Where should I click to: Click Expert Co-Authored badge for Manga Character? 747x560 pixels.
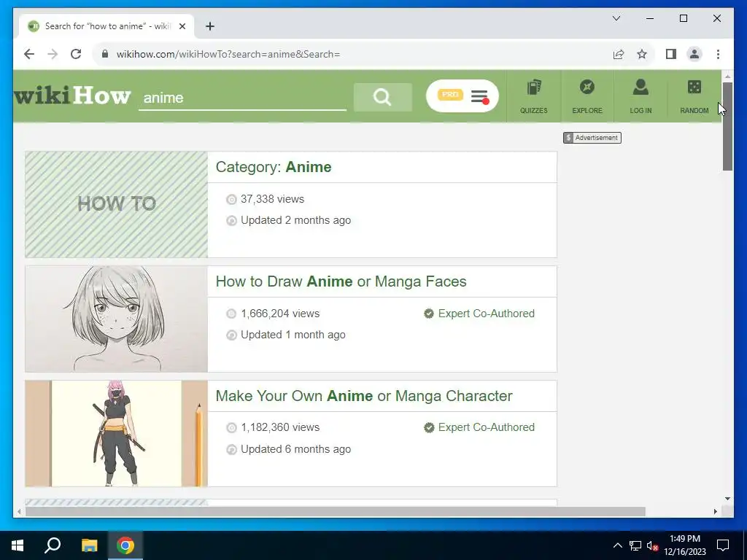coord(479,427)
